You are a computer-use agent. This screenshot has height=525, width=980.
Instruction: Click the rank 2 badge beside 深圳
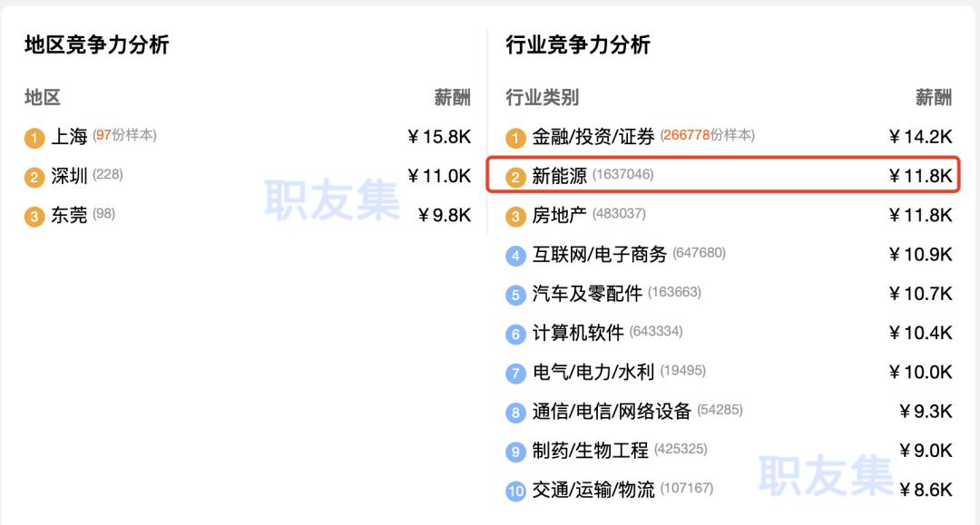click(x=34, y=178)
